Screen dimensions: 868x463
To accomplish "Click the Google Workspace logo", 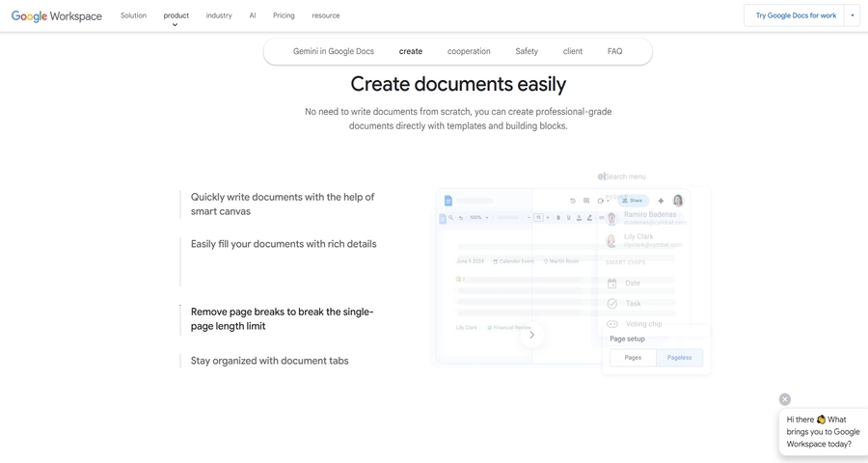I will (57, 15).
